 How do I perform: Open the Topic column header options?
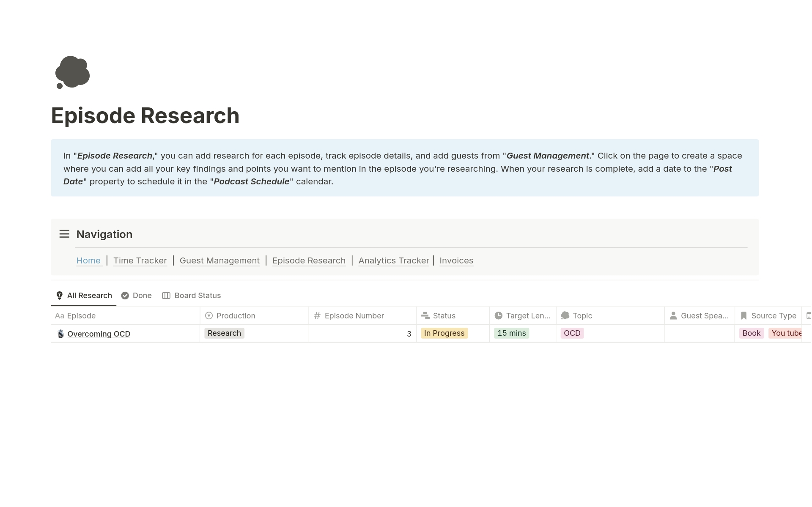582,316
